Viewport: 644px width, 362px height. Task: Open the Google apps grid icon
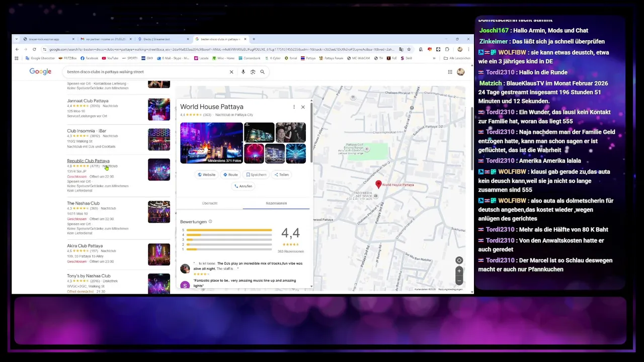450,72
